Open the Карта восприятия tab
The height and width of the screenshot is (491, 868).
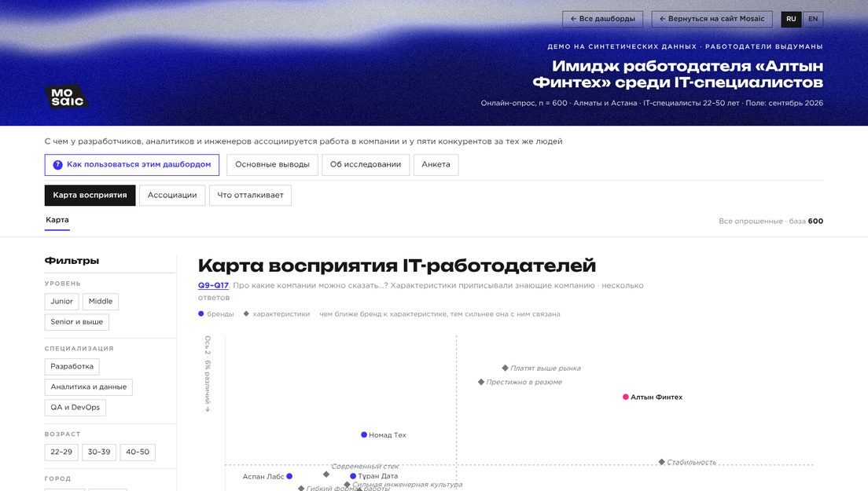[90, 195]
